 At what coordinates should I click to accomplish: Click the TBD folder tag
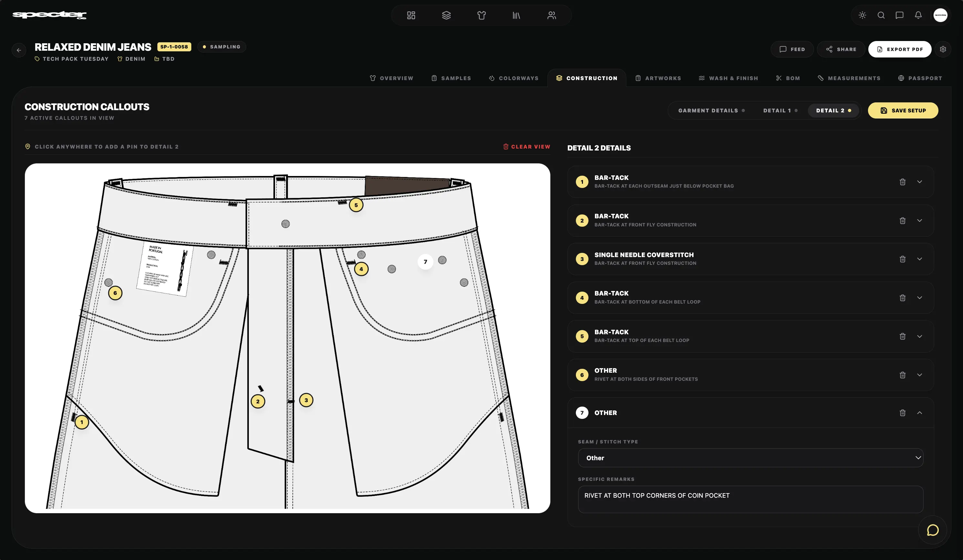164,59
